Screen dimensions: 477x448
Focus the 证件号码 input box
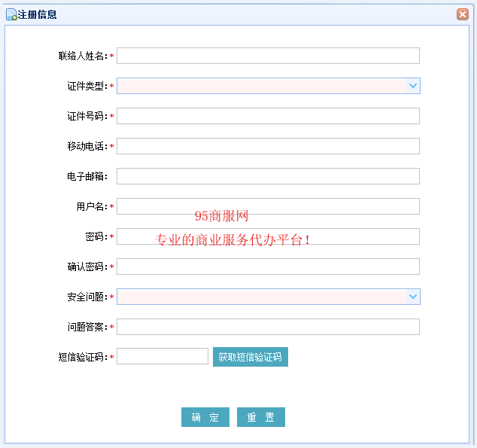268,116
